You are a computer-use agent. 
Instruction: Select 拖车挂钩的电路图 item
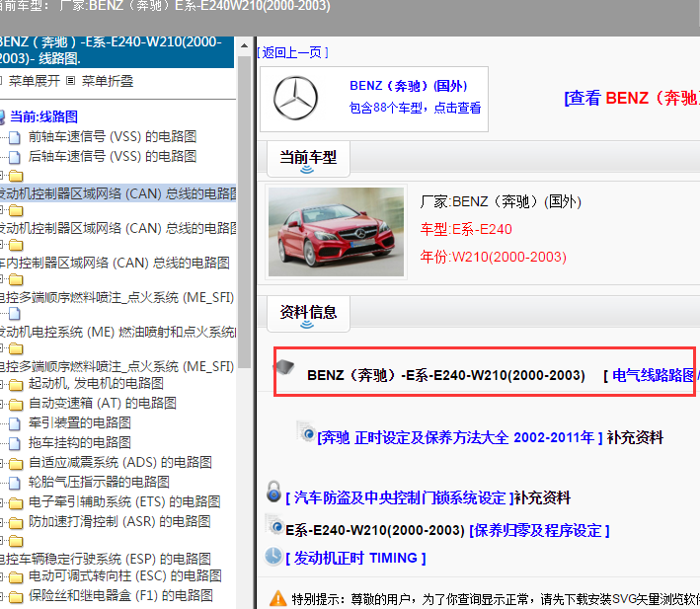79,442
